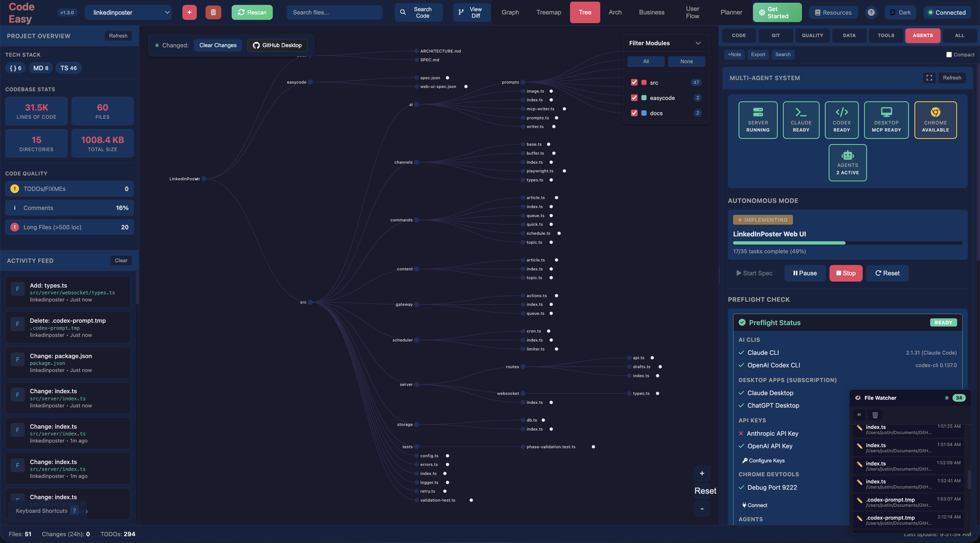Click the Codex Ready status card
Image resolution: width=980 pixels, height=543 pixels.
pos(841,120)
